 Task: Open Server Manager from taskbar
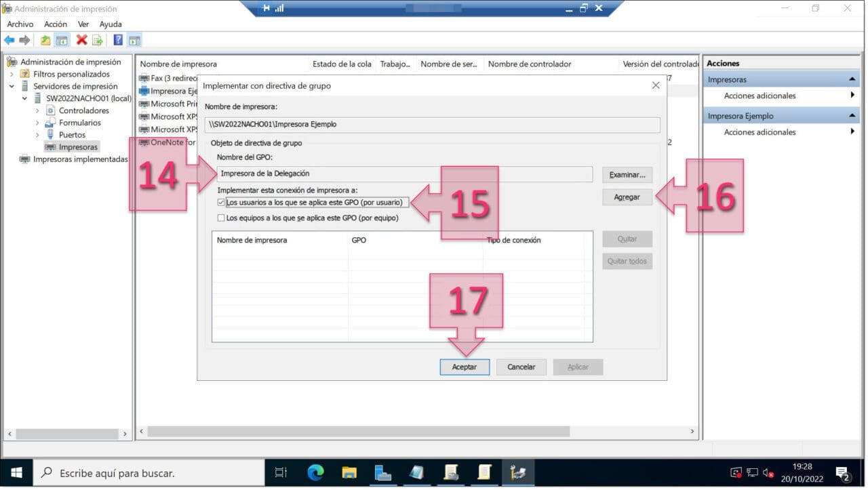383,472
